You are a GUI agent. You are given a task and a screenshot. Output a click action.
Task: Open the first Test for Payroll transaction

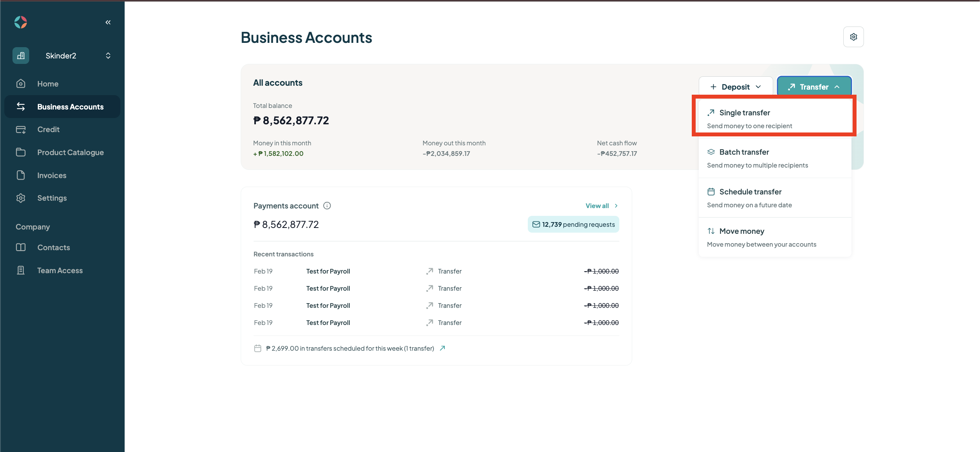(436, 271)
